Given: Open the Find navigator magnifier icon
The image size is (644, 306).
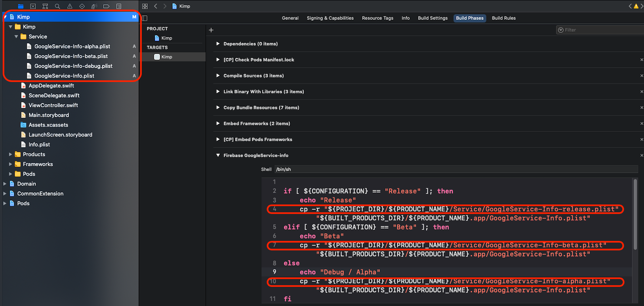Looking at the screenshot, I should click(x=58, y=7).
